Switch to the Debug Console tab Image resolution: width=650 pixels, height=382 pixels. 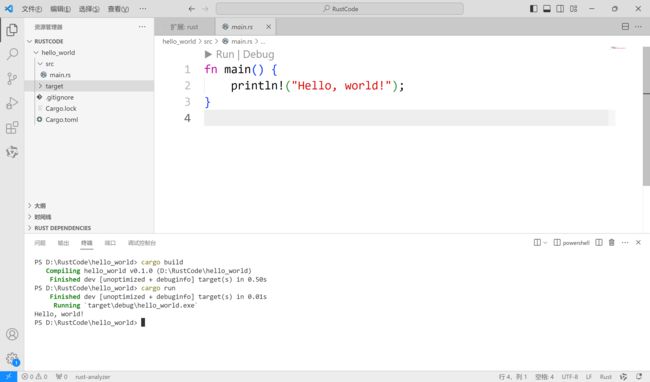click(142, 243)
